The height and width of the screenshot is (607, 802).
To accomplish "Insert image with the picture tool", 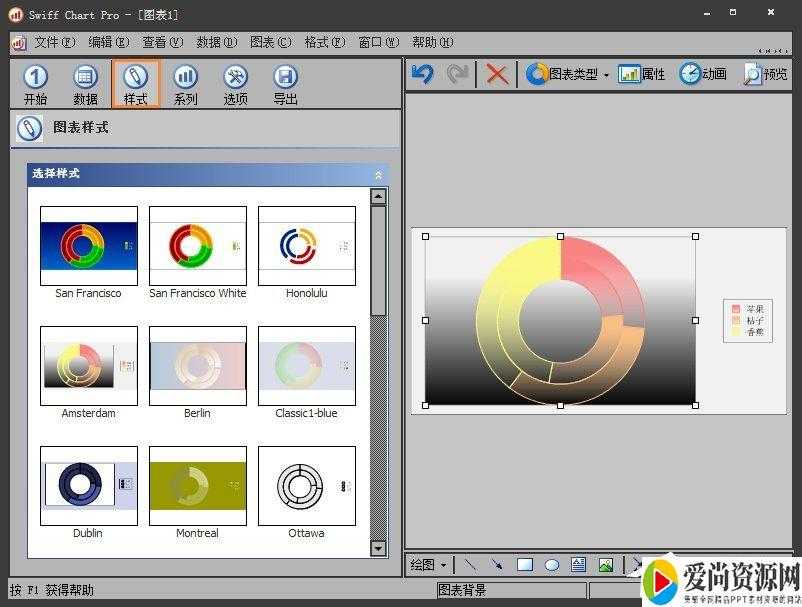I will (x=605, y=565).
